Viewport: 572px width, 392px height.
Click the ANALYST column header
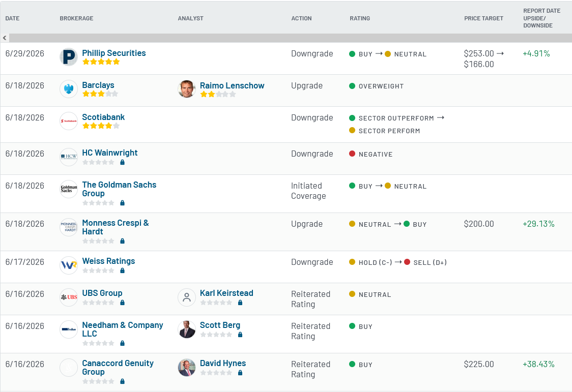tap(190, 18)
